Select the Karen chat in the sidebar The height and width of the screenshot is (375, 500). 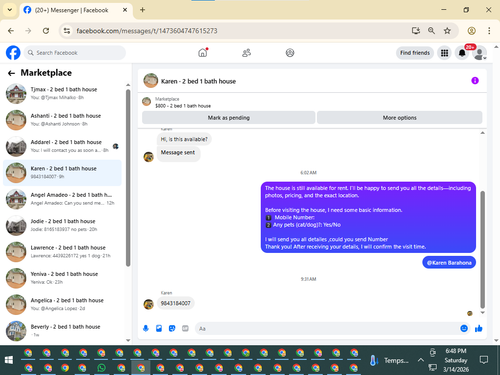(x=63, y=172)
